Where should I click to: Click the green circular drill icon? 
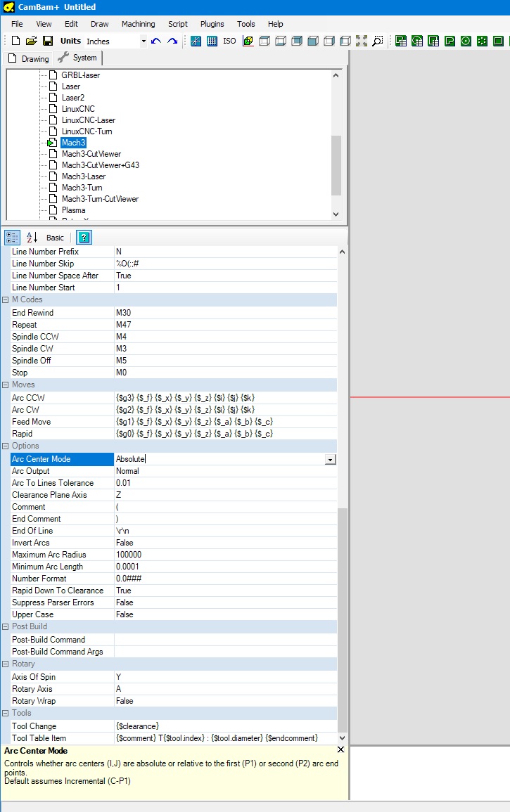466,41
